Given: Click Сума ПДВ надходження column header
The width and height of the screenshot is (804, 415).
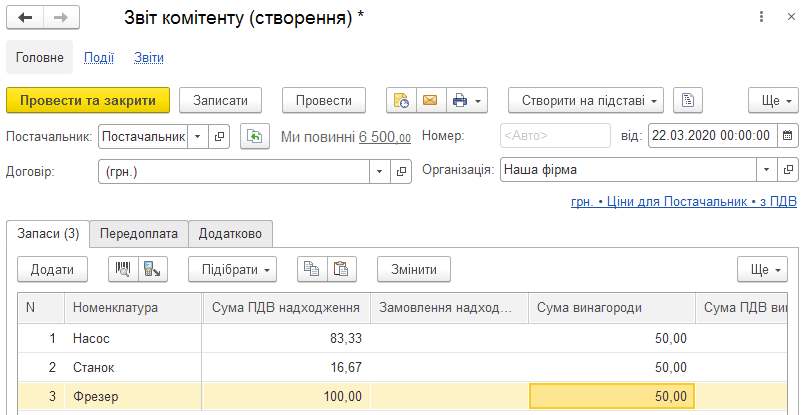Looking at the screenshot, I should (x=286, y=308).
